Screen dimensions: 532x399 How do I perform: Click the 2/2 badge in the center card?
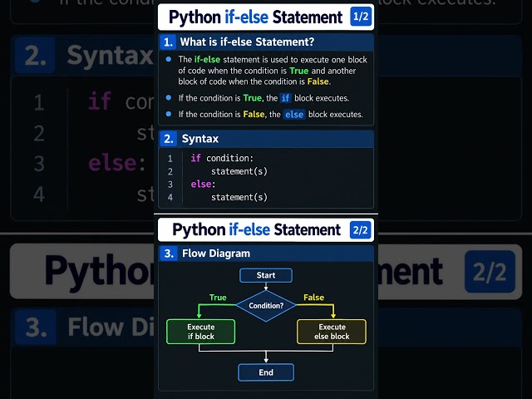[360, 230]
